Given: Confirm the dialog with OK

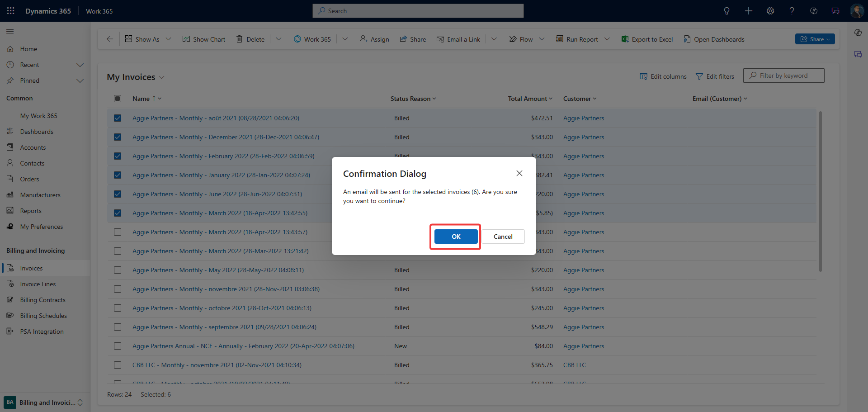Looking at the screenshot, I should [x=456, y=237].
